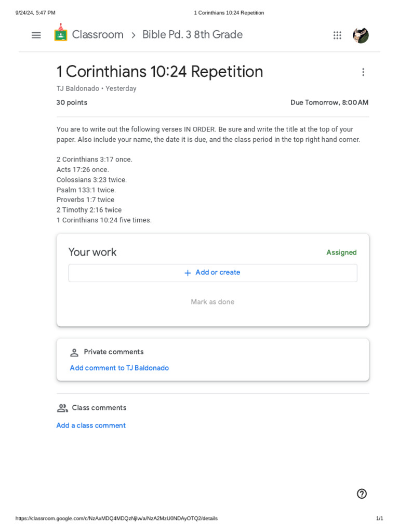The image size is (399, 532).
Task: Open assignment three-dot options menu
Action: 363,72
